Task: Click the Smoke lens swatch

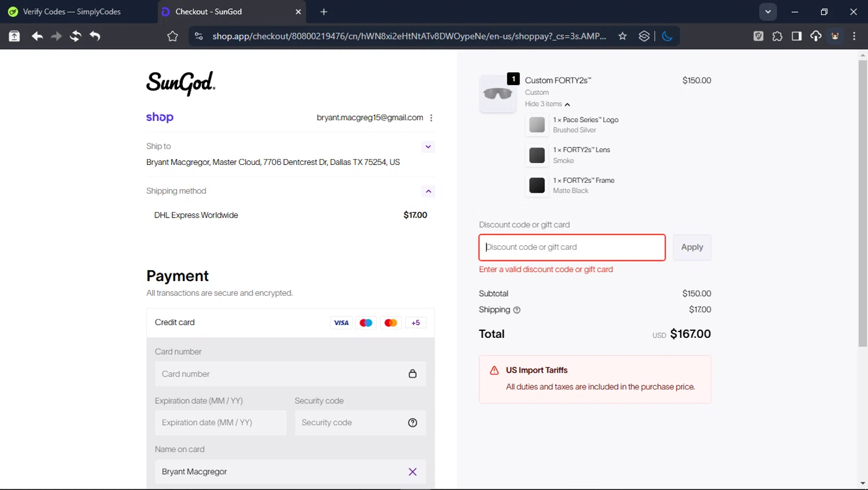Action: pos(537,155)
